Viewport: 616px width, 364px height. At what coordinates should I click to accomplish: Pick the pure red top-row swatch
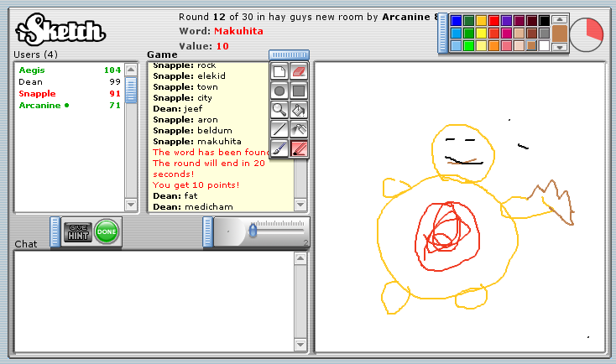click(x=493, y=21)
